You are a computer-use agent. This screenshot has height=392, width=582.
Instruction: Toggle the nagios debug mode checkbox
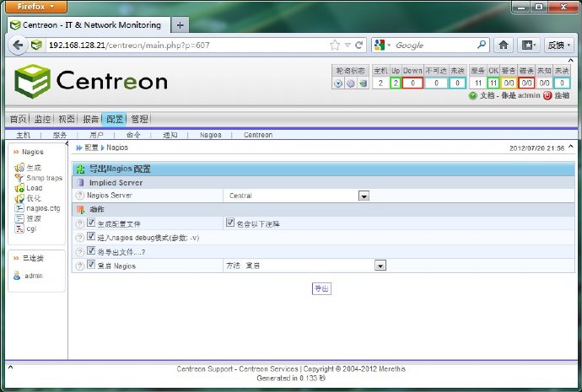[91, 236]
